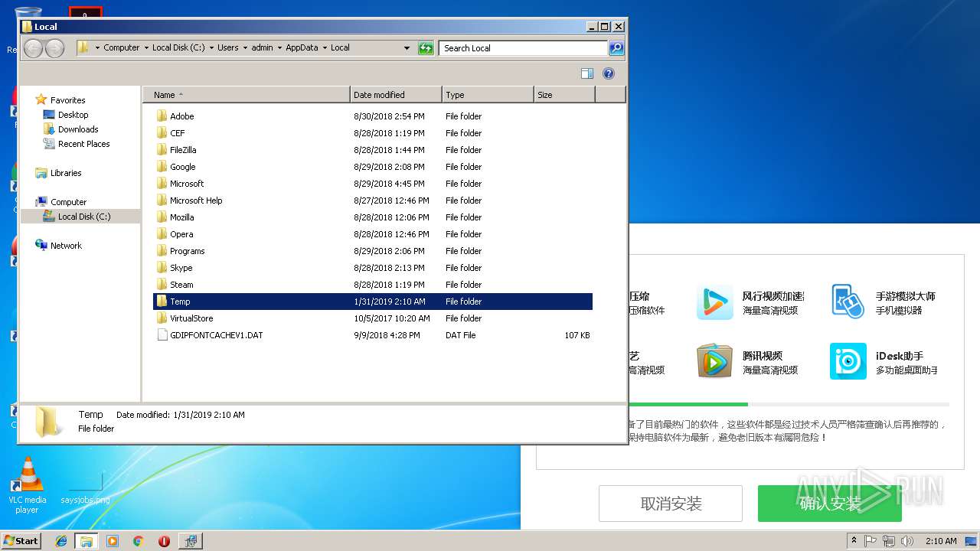Click Users in the address breadcrumb
980x551 pixels.
[x=228, y=48]
